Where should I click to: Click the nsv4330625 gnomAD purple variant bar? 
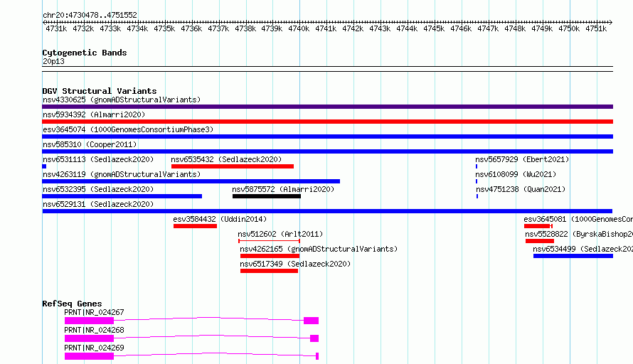pos(327,107)
